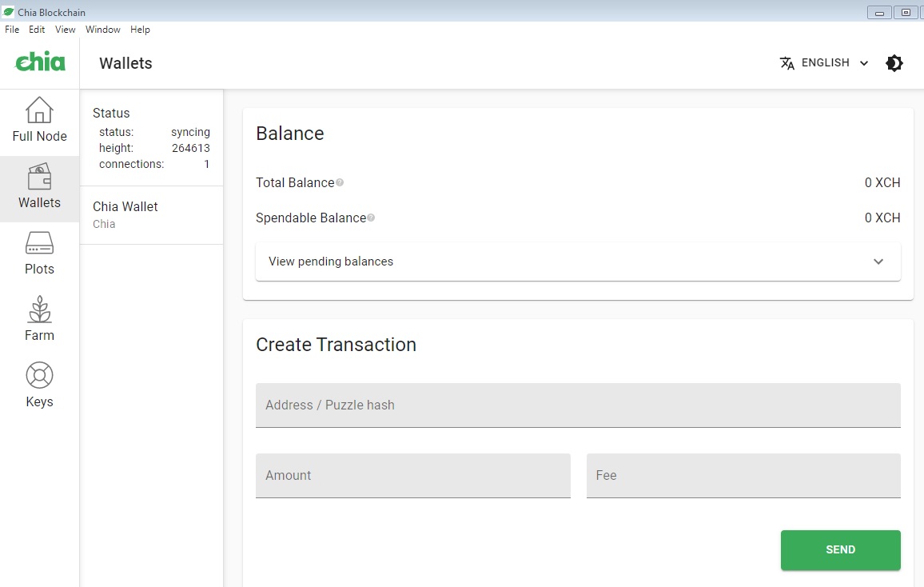Open the Keys section
The image size is (924, 587).
click(x=39, y=386)
